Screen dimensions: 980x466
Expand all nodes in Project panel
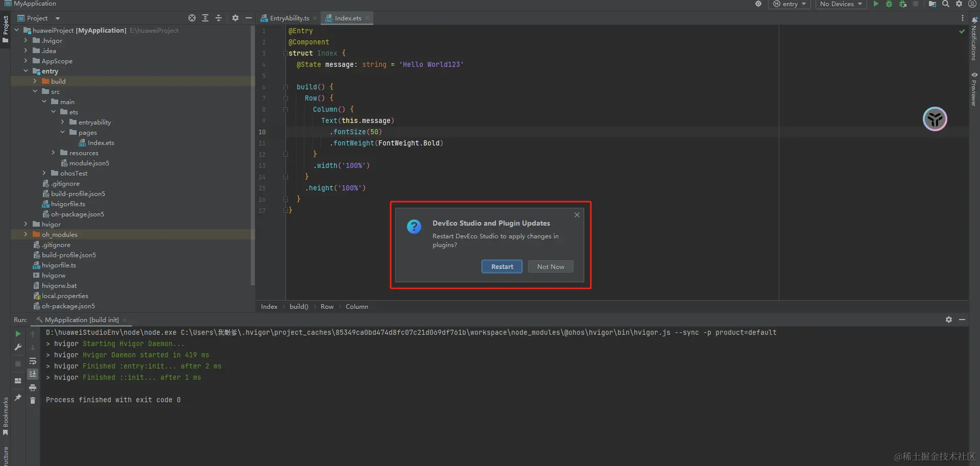point(205,18)
